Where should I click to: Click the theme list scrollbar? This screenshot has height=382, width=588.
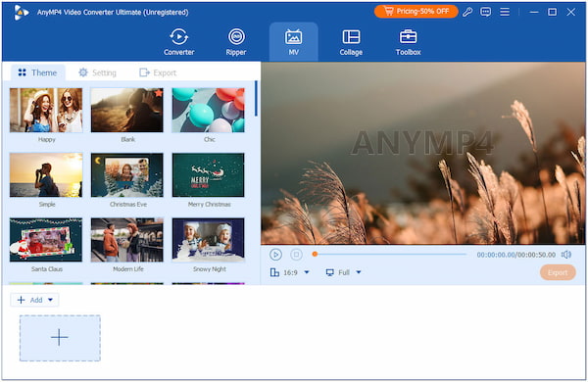click(x=256, y=98)
